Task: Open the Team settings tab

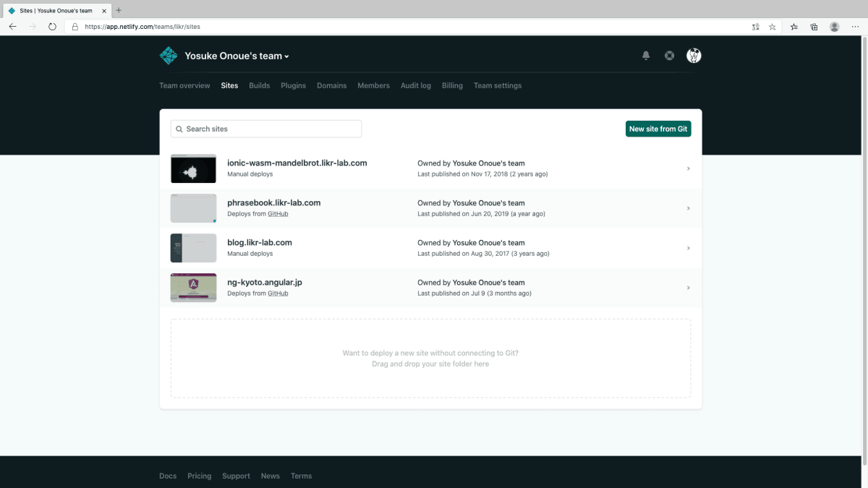Action: click(498, 85)
